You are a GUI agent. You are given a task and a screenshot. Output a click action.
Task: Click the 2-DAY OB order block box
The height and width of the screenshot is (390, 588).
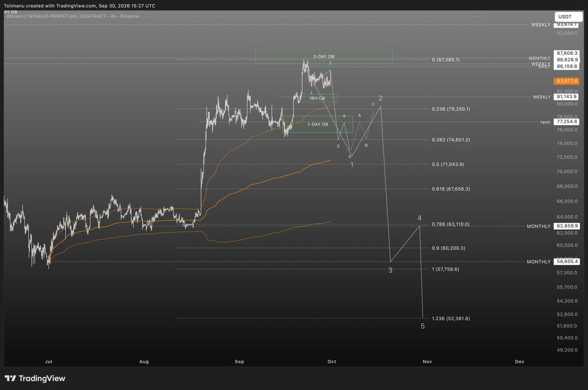(324, 56)
